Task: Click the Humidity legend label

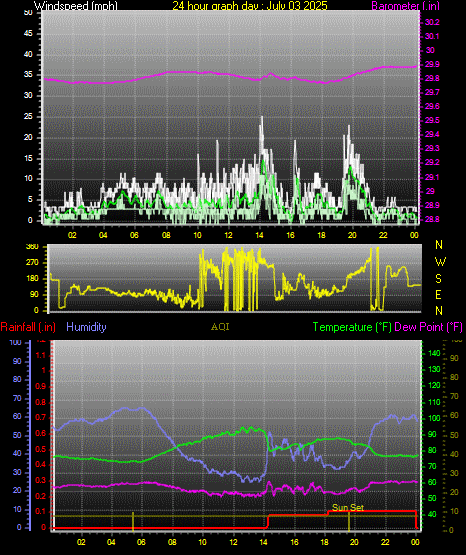Action: coord(86,327)
